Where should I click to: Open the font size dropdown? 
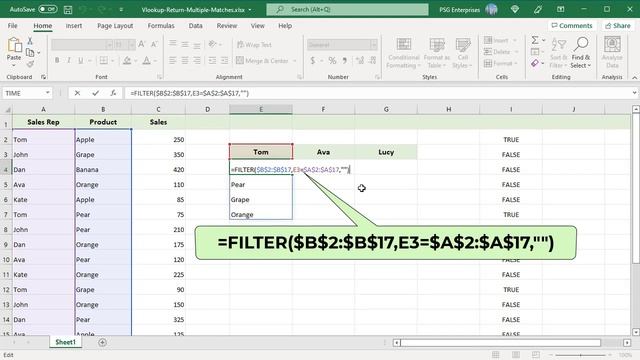[131, 44]
